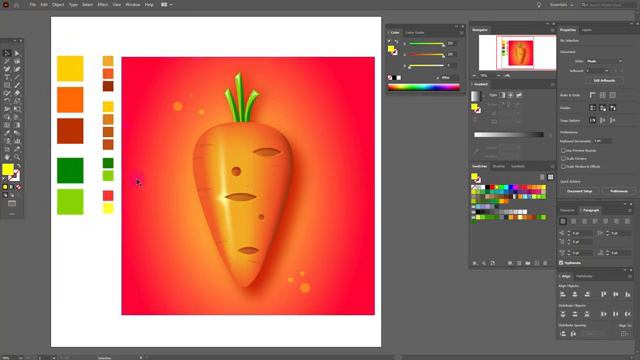This screenshot has height=360, width=640.
Task: Select the Pen tool
Action: [x=7, y=69]
